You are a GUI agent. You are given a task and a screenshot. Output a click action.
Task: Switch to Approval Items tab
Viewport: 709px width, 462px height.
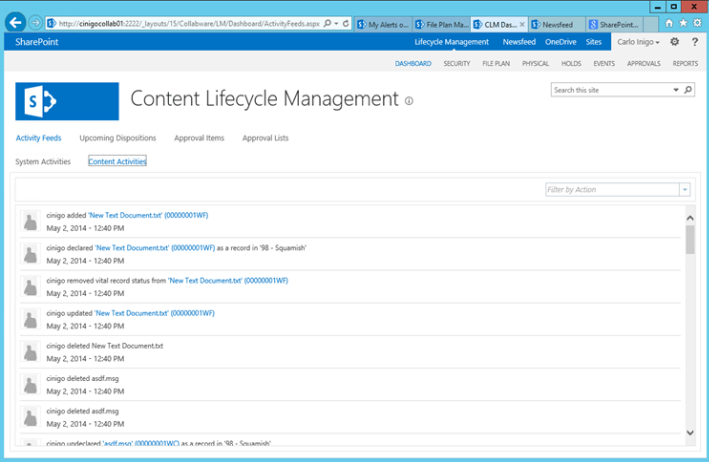(199, 138)
